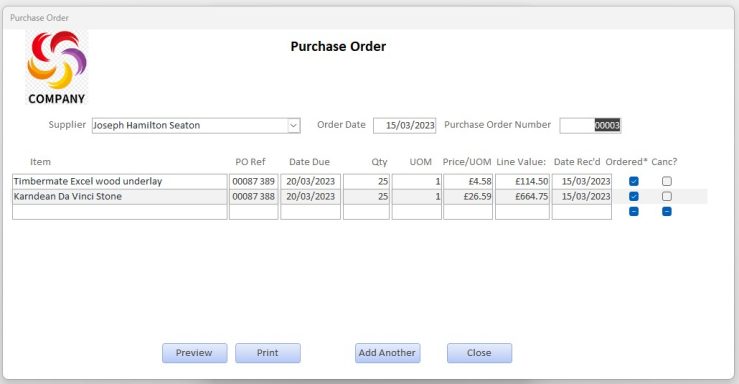Tick Canc? for Karndean Da Vinci Stone
The width and height of the screenshot is (739, 384).
pos(666,196)
